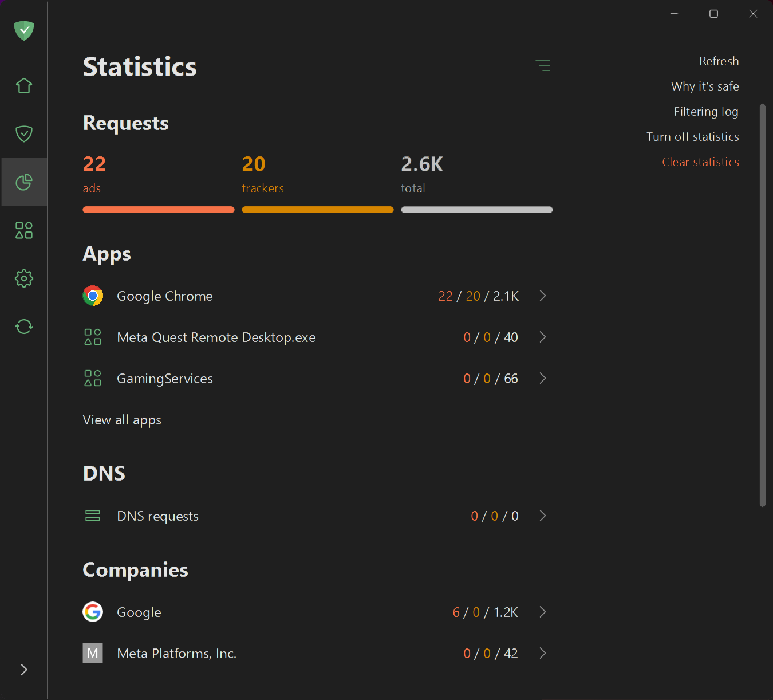Image resolution: width=773 pixels, height=700 pixels.
Task: Expand the GamingServices statistics row
Action: point(543,378)
